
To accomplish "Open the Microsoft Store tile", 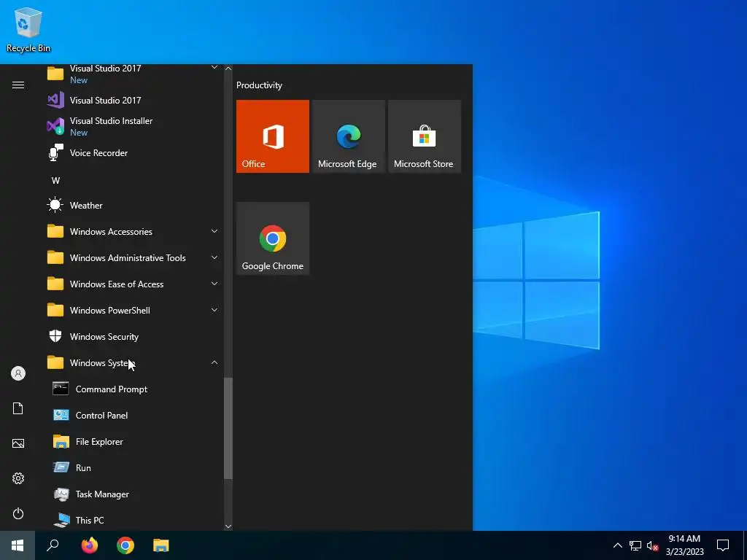I will (x=425, y=136).
